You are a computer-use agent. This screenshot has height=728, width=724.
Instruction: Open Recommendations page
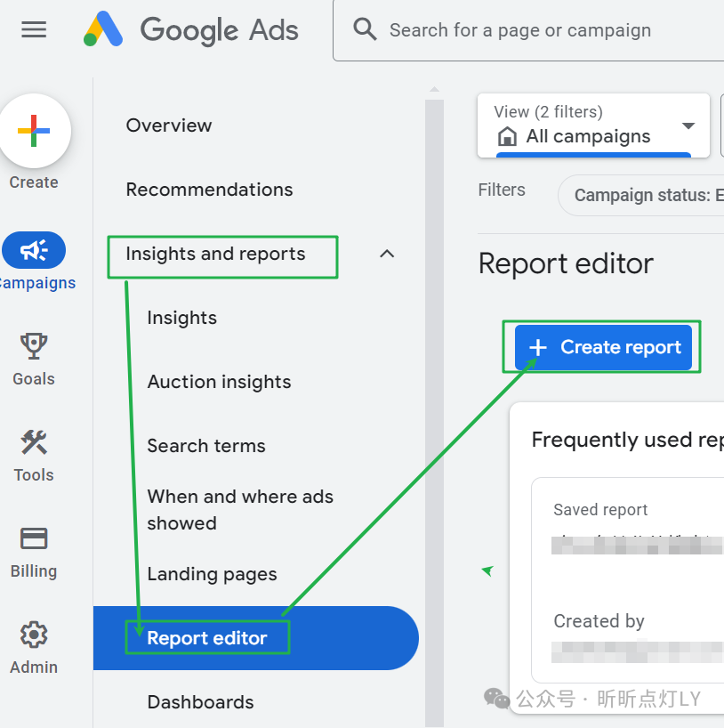[x=209, y=190]
